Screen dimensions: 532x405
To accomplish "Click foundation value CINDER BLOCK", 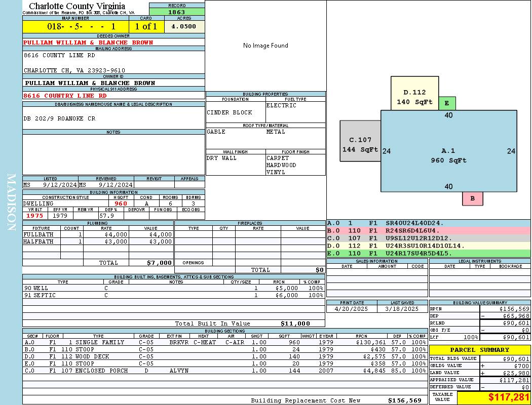I will click(x=230, y=112).
